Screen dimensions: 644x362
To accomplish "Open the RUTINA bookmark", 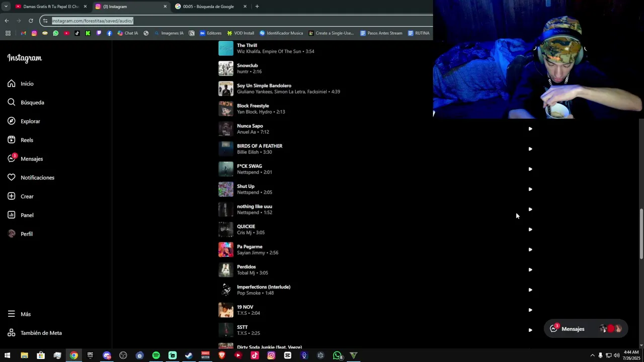I will coord(419,33).
